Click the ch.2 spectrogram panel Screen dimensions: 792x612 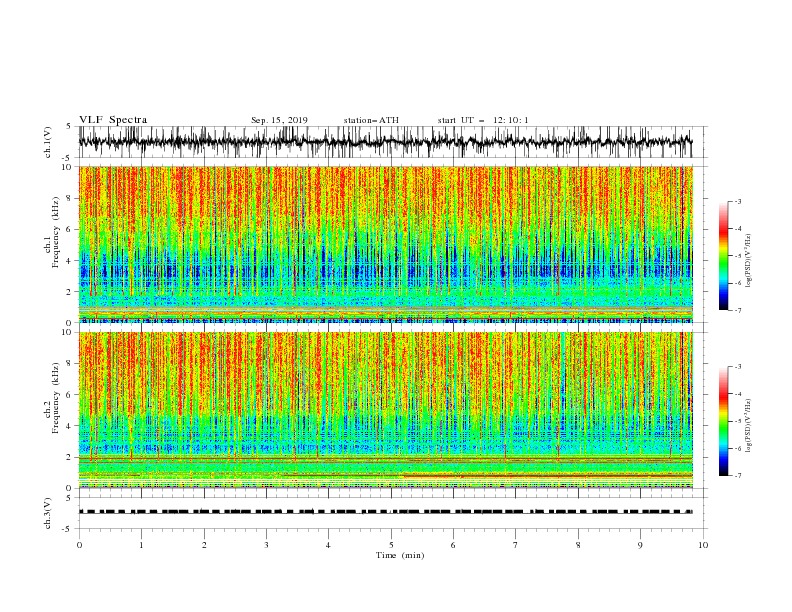point(386,410)
